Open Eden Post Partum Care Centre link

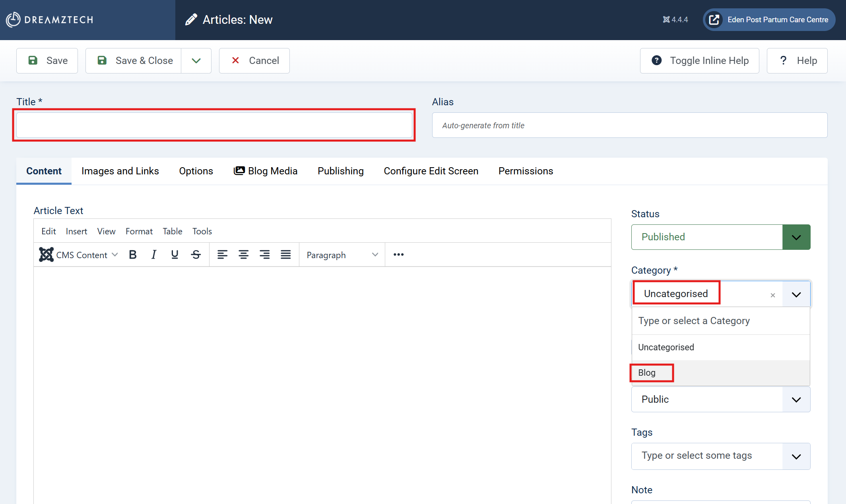pyautogui.click(x=769, y=20)
